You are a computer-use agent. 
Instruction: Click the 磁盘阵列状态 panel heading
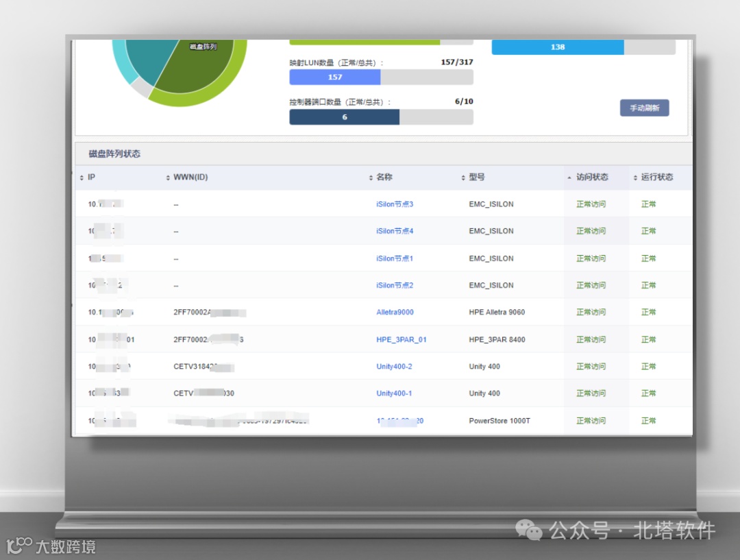click(x=114, y=154)
